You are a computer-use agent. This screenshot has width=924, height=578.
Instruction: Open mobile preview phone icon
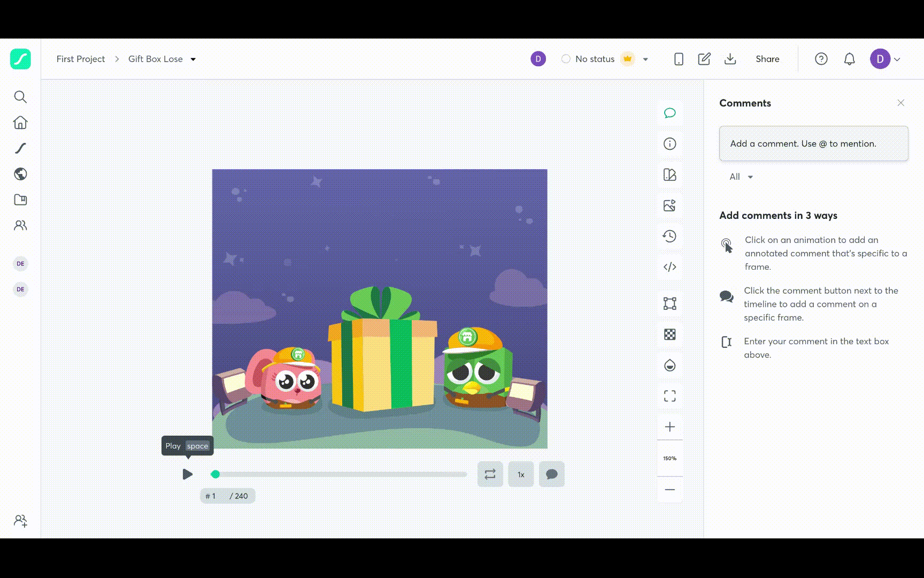click(679, 59)
